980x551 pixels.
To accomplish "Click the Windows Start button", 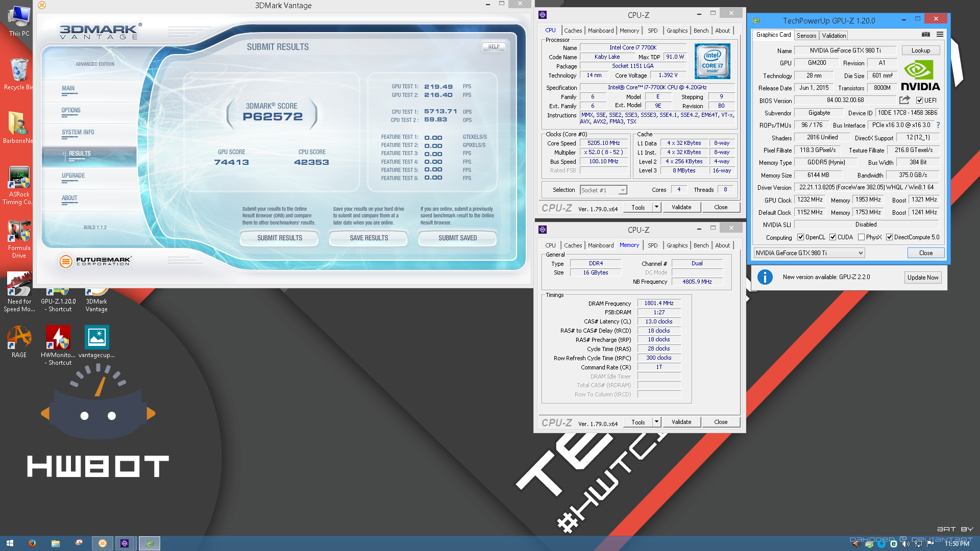I will click(x=10, y=543).
